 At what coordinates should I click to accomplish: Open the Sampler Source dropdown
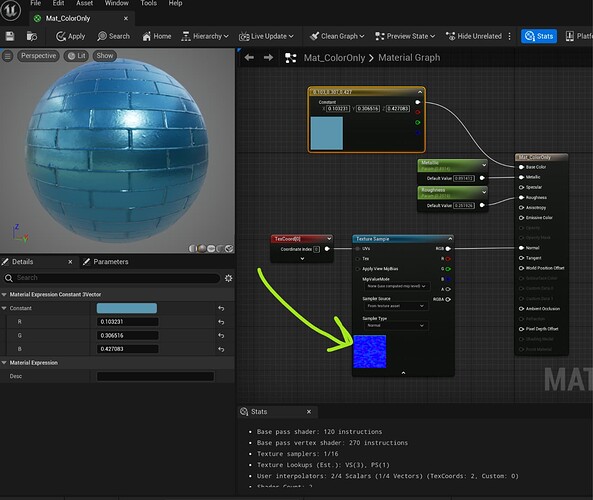point(396,306)
